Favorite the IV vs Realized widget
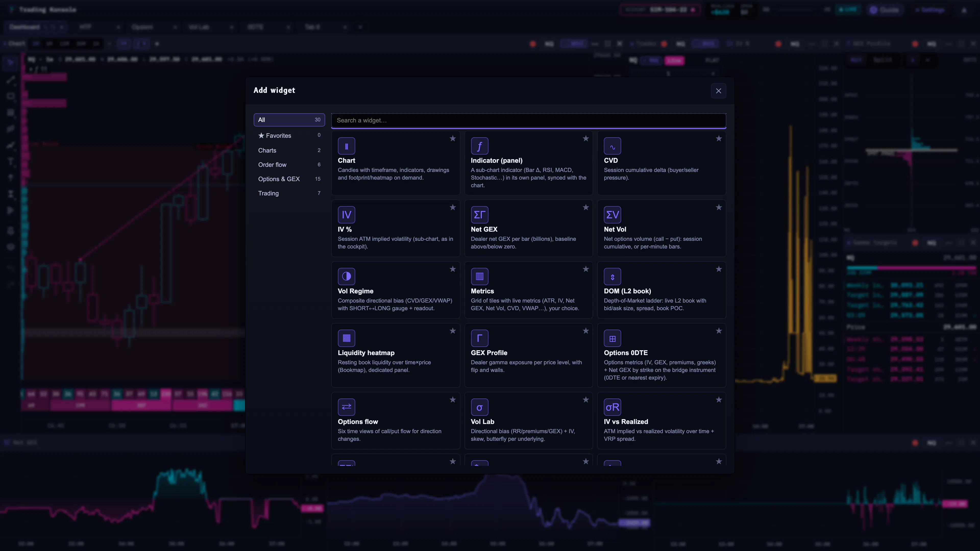Screen dimensions: 980x551 [x=719, y=400]
